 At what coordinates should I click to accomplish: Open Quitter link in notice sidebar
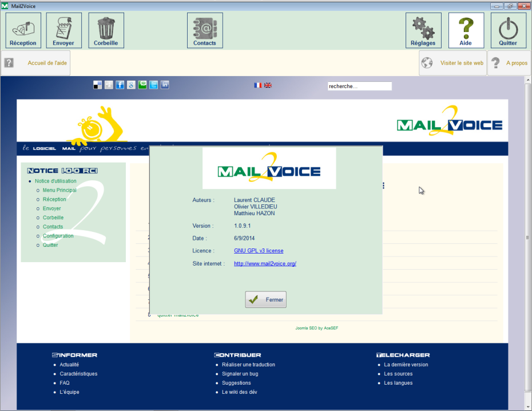pos(50,245)
